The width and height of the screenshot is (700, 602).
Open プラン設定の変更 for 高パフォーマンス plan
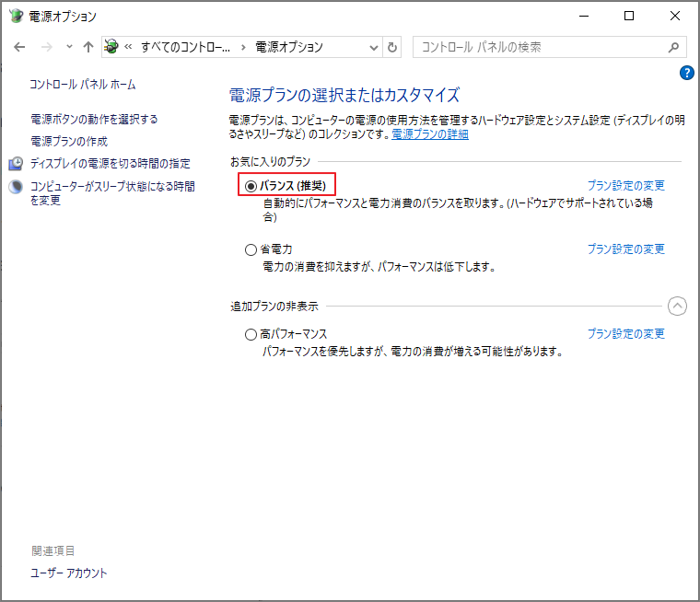(x=626, y=333)
